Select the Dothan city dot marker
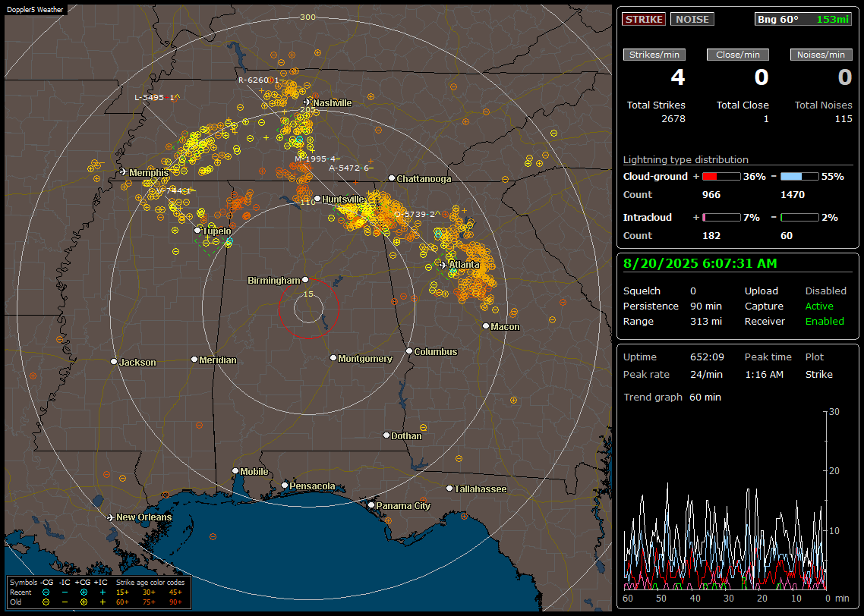Screen dimensions: 864x616 [386, 435]
